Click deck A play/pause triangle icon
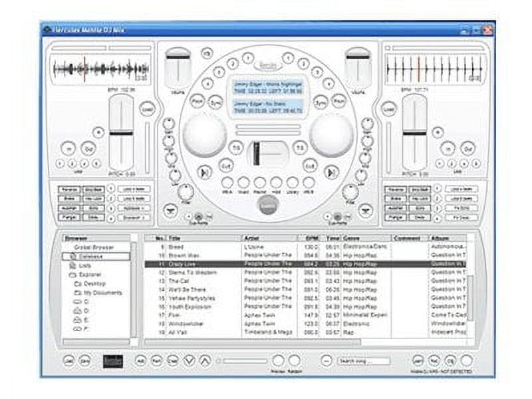The image size is (532, 399). pos(205,173)
